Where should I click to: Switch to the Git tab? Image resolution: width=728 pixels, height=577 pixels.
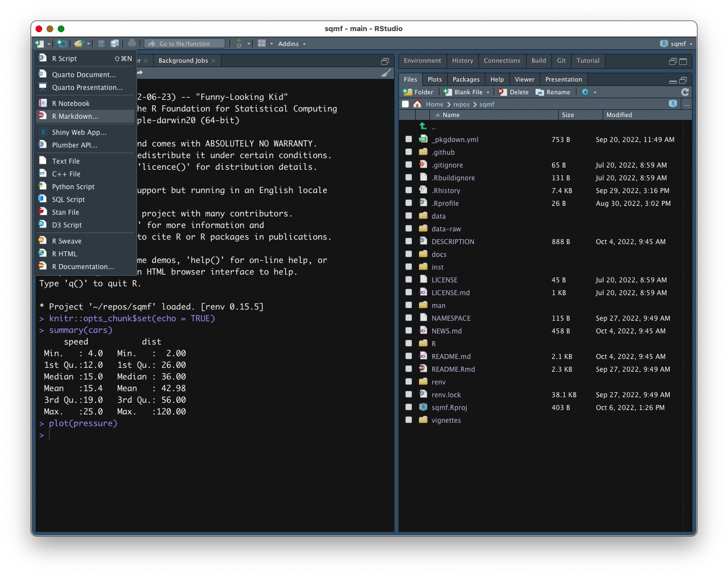562,61
